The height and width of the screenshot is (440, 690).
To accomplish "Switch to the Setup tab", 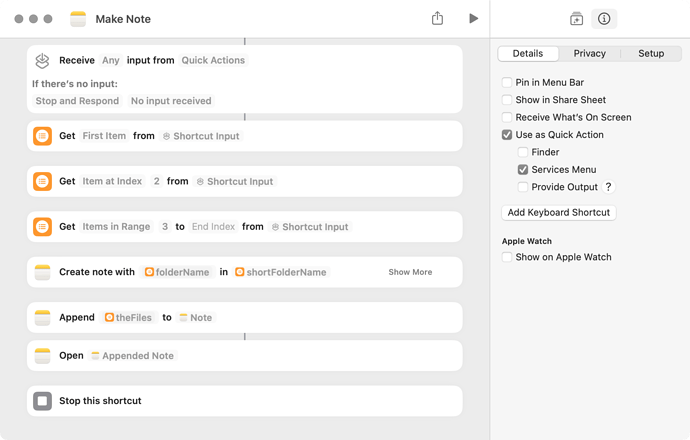I will tap(651, 54).
